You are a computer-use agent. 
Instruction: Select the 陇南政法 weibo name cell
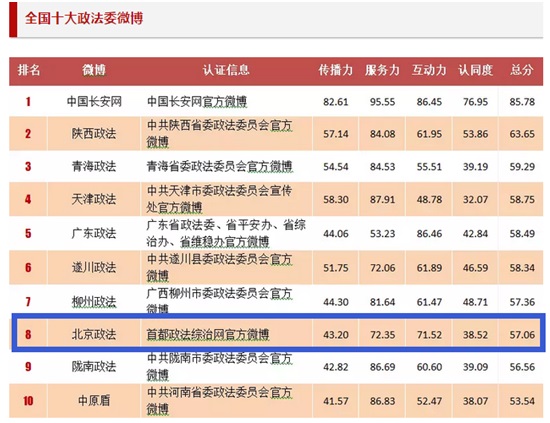tap(94, 367)
